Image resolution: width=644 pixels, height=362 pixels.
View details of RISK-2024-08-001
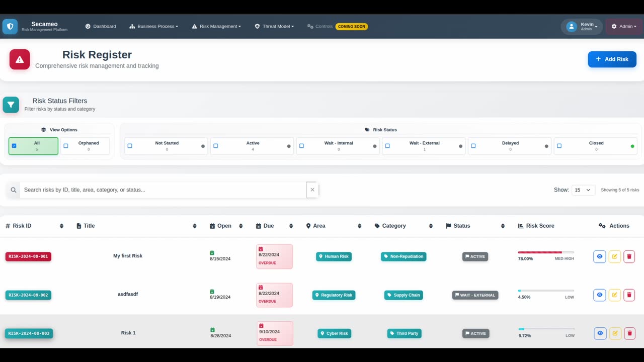600,256
